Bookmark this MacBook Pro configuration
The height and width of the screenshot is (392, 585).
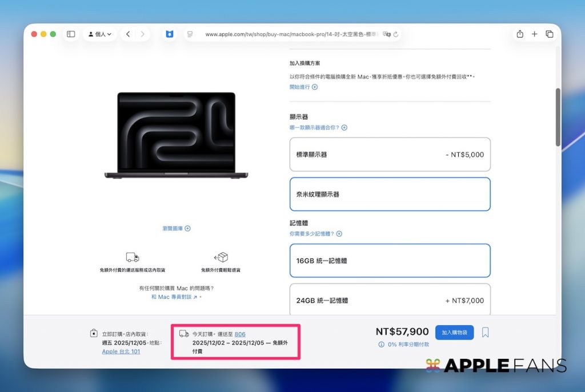485,332
